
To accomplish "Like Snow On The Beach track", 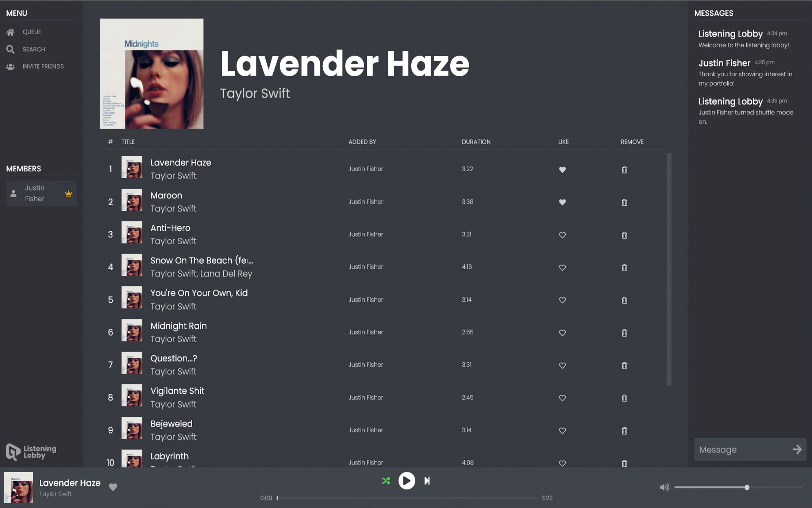I will [x=562, y=267].
